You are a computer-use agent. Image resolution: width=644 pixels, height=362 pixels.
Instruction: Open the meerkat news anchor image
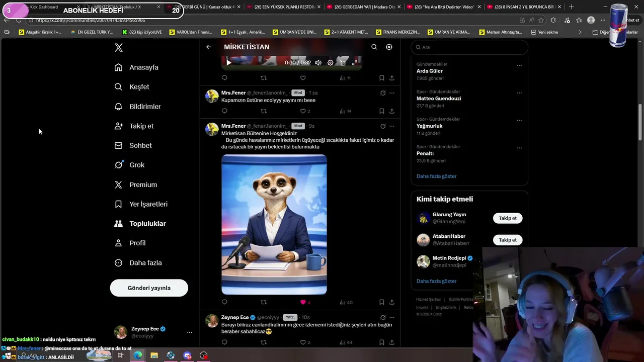coord(274,224)
